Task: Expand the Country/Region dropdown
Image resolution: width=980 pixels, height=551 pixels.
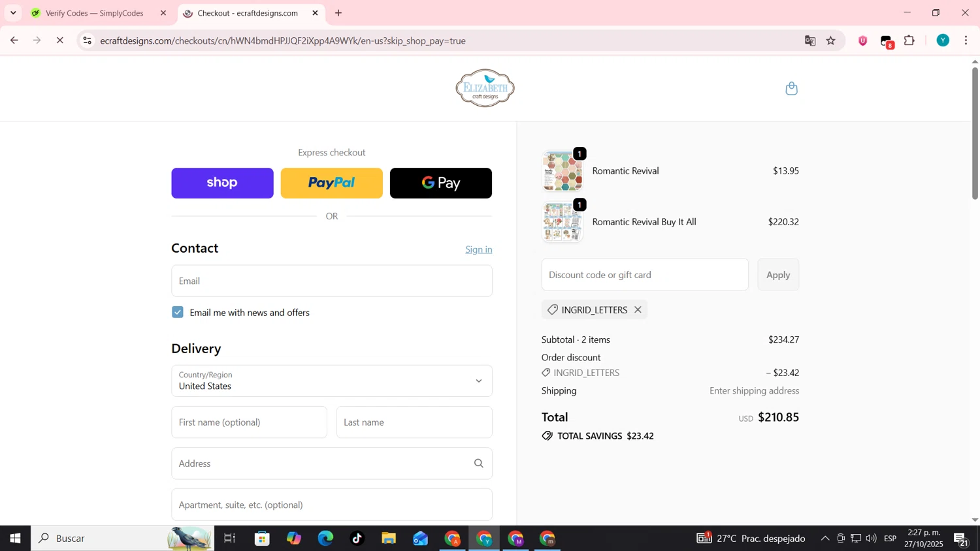Action: (x=332, y=381)
